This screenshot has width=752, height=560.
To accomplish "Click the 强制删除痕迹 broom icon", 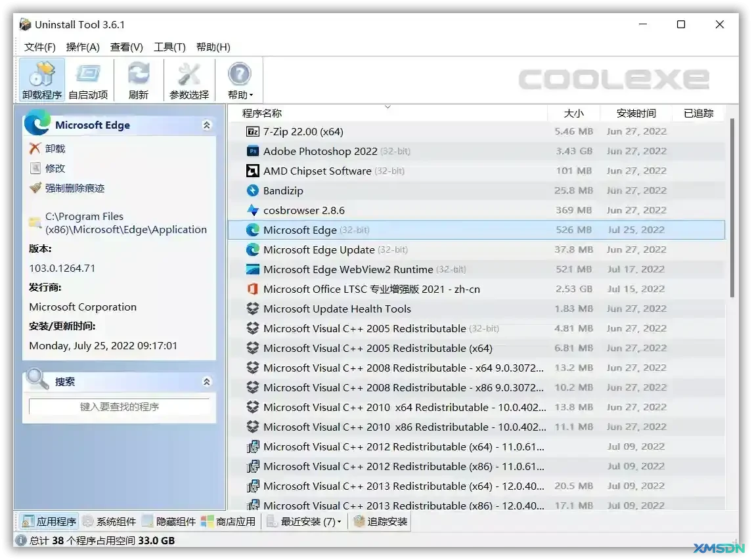I will 35,188.
